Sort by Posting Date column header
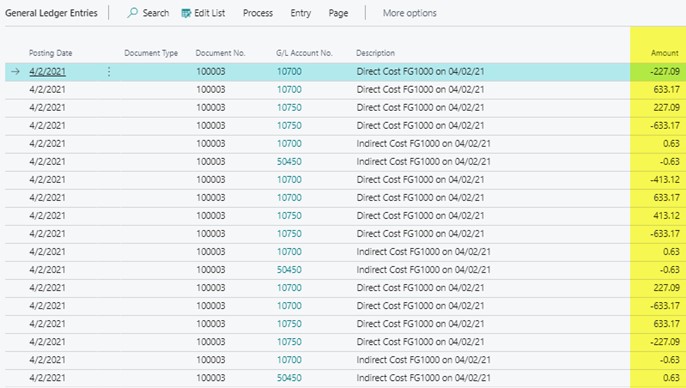The image size is (686, 388). [x=50, y=53]
